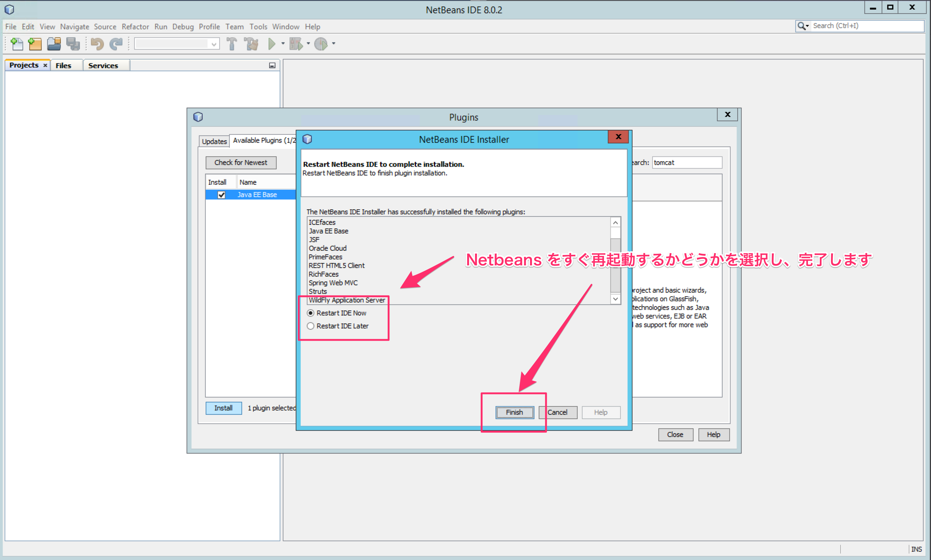Toggle the Java EE Base install checkbox

[x=221, y=195]
